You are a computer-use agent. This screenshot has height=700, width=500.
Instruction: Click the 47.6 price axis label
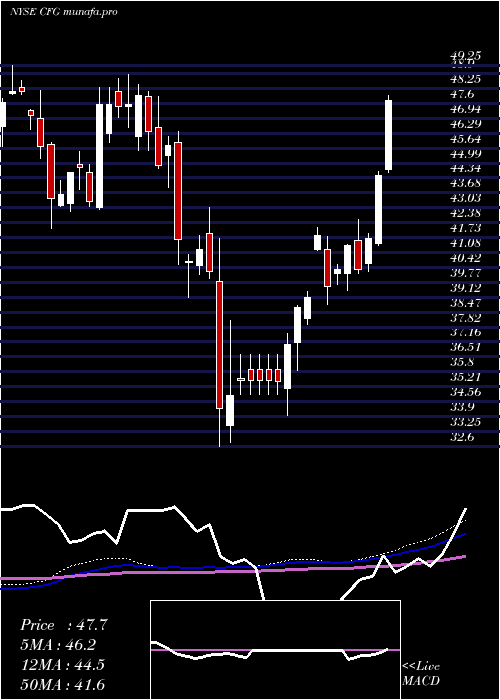point(463,94)
